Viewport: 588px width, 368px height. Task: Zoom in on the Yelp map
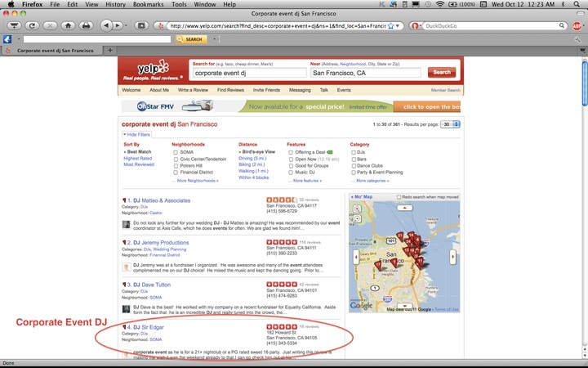tap(357, 209)
